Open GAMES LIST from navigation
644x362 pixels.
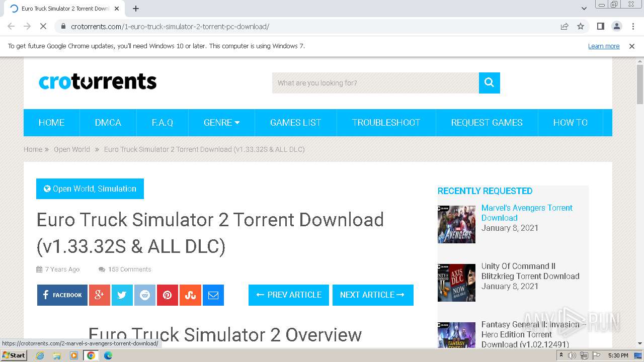click(295, 123)
